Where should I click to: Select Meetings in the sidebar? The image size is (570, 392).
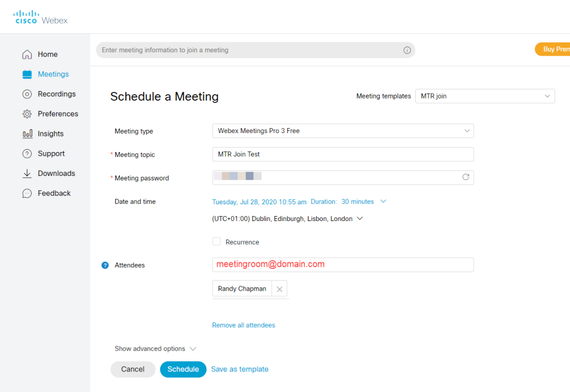pos(53,74)
